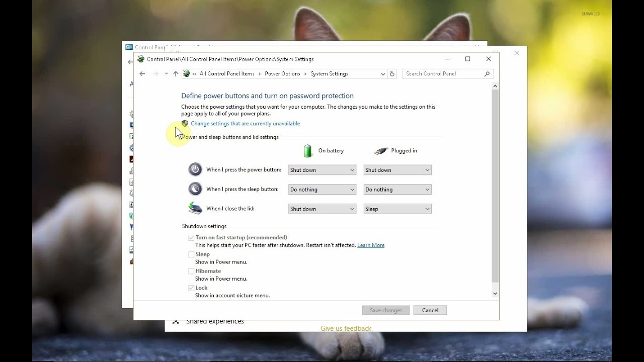
Task: Enable Hibernate in Power menu checkbox
Action: pos(191,271)
